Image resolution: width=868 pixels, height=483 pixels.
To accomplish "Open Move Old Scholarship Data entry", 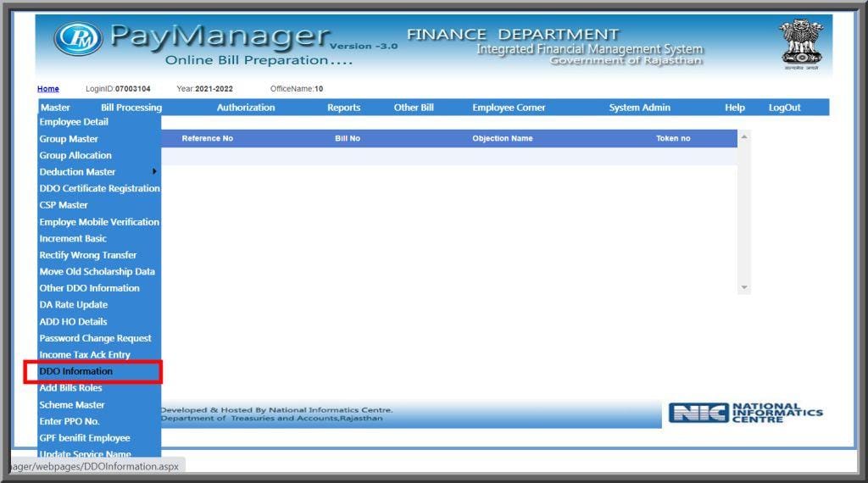I will pyautogui.click(x=97, y=272).
